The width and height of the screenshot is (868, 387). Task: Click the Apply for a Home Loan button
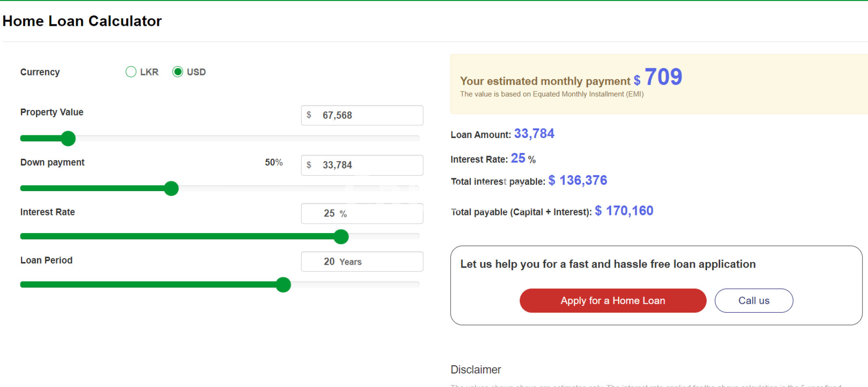tap(613, 301)
